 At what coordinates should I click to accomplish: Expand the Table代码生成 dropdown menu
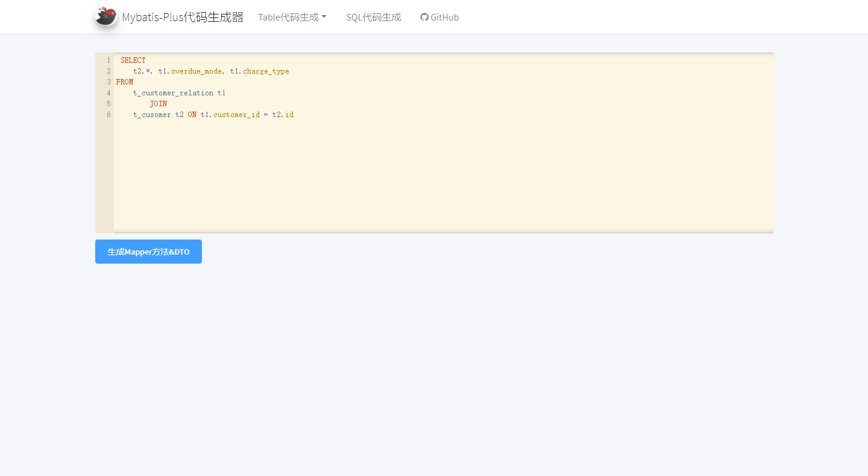pos(292,17)
